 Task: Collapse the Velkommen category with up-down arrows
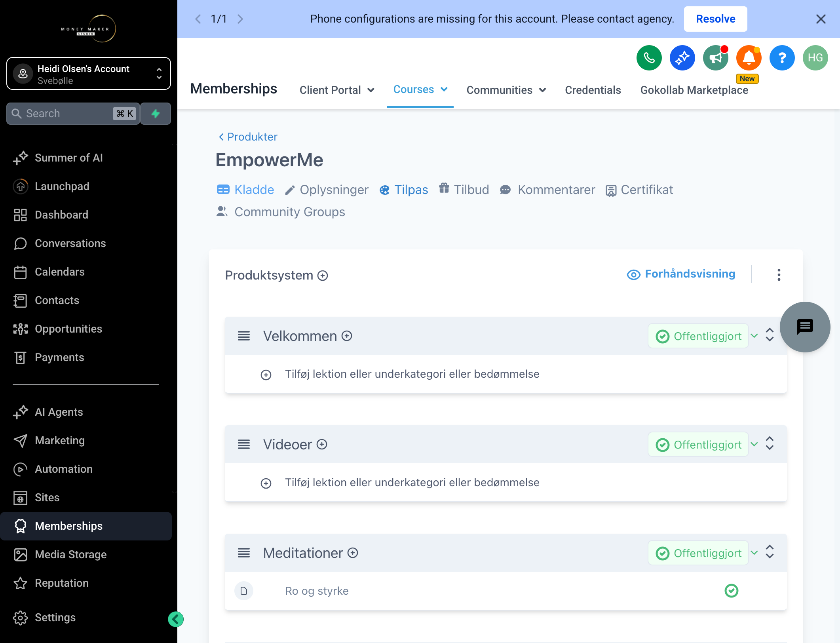coord(770,335)
